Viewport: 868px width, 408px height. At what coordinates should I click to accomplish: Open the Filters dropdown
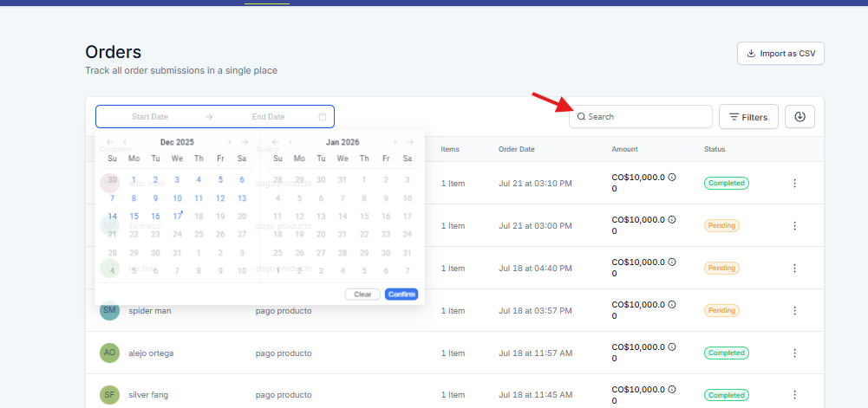click(748, 117)
